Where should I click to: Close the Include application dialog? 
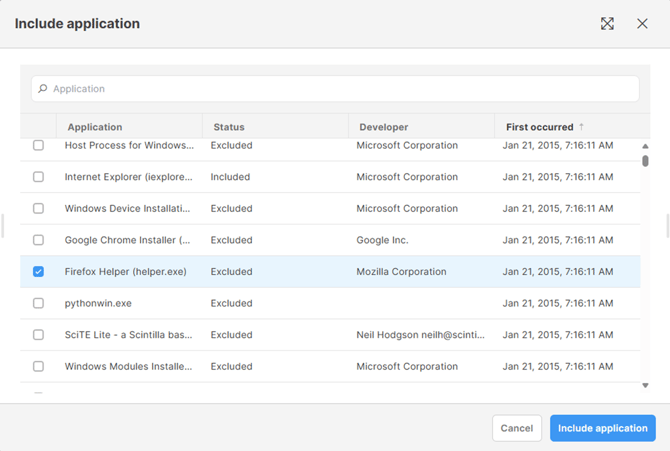coord(642,24)
